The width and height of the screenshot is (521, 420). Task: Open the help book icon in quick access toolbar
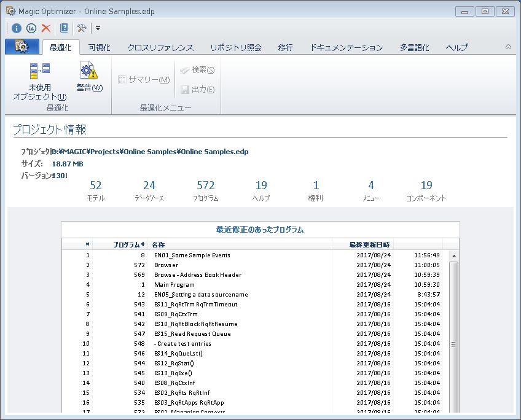click(x=64, y=28)
